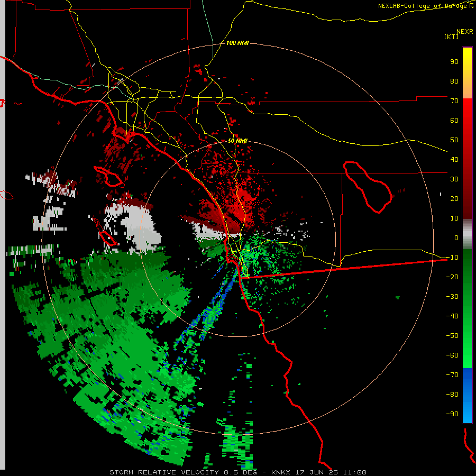Click the -80 value on velocity scale
Viewport: 476px width, 476px height.
pyautogui.click(x=452, y=395)
